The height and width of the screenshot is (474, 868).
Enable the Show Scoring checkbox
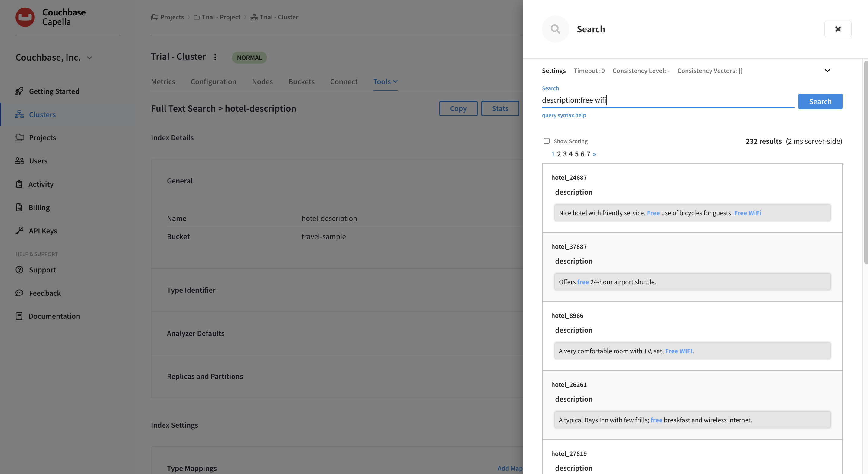click(x=547, y=141)
